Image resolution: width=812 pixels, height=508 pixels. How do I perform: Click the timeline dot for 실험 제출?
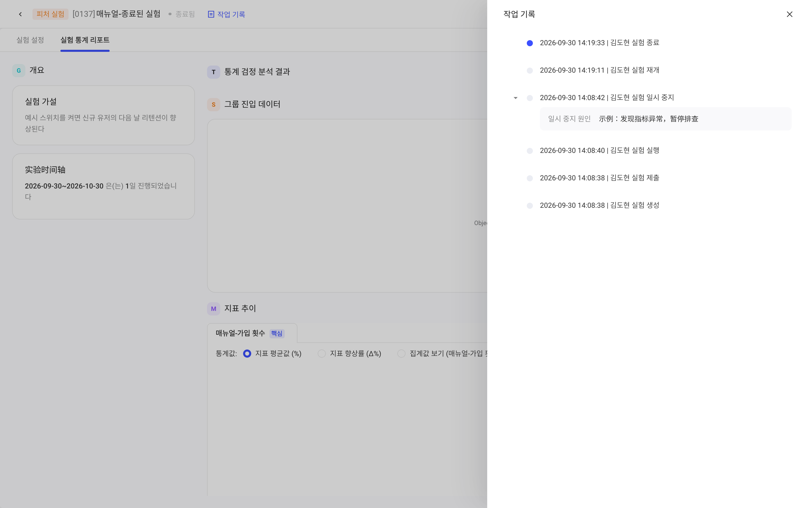tap(530, 178)
